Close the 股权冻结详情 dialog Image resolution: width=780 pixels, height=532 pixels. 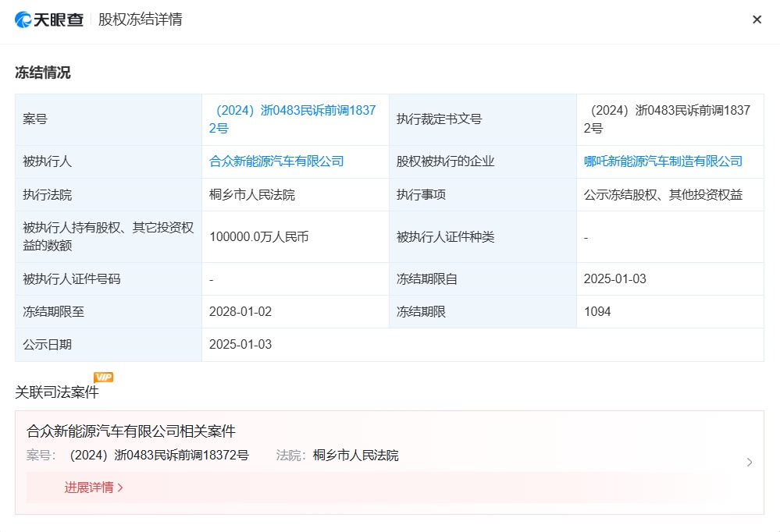pos(757,20)
